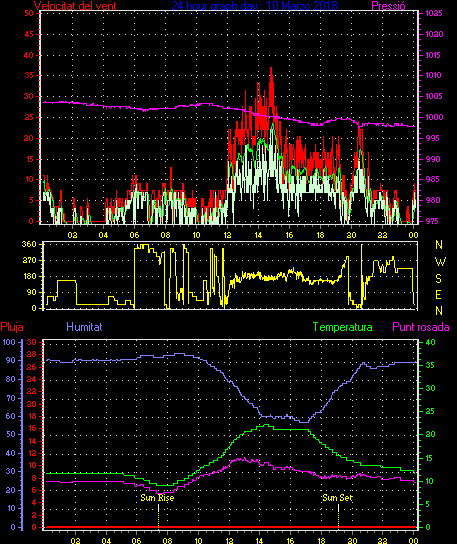Click the 'Pluja' legend label

pyautogui.click(x=12, y=327)
